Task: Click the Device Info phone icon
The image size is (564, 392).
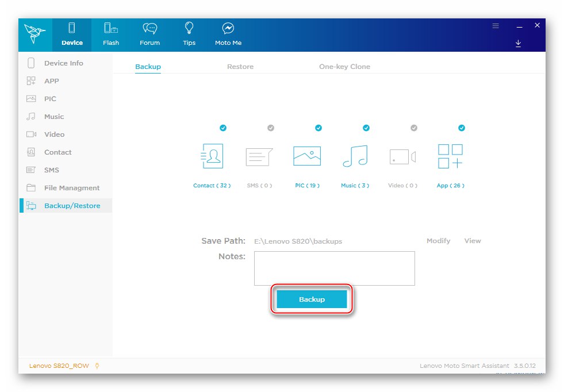Action: (x=31, y=63)
